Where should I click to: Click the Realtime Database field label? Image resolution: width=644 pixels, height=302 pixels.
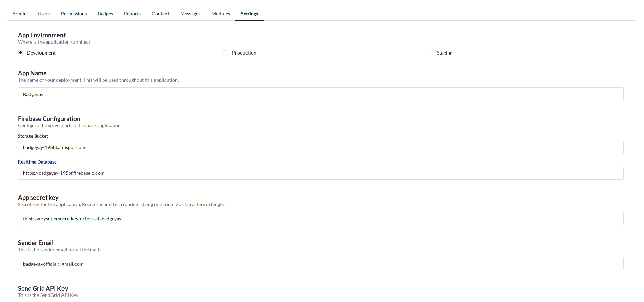click(37, 162)
